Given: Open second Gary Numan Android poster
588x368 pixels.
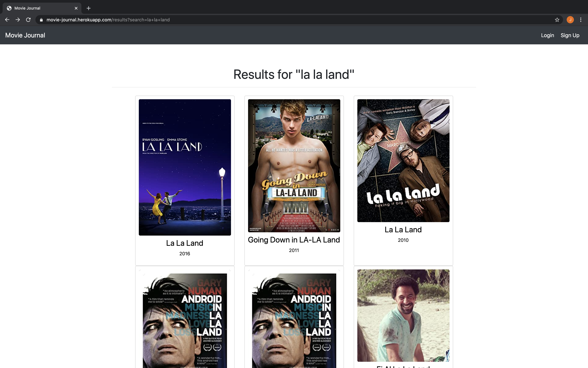Looking at the screenshot, I should pyautogui.click(x=294, y=319).
